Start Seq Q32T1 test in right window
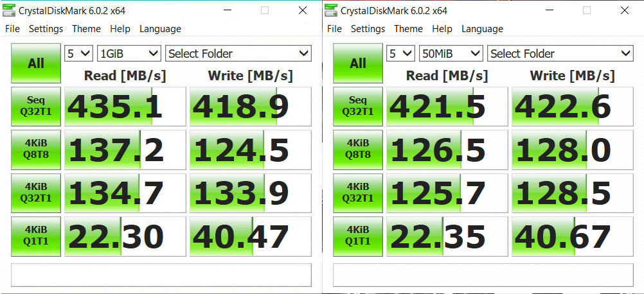This screenshot has width=644, height=294. 358,106
